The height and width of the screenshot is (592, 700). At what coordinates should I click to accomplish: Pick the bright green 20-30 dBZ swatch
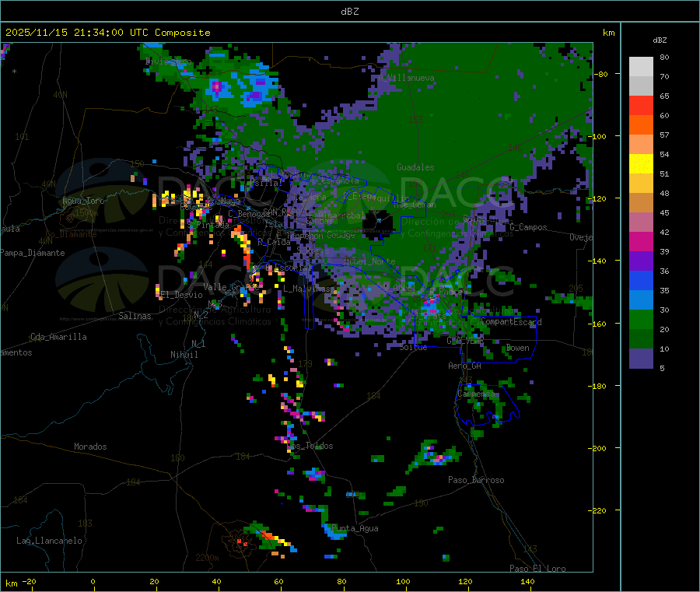pyautogui.click(x=641, y=319)
